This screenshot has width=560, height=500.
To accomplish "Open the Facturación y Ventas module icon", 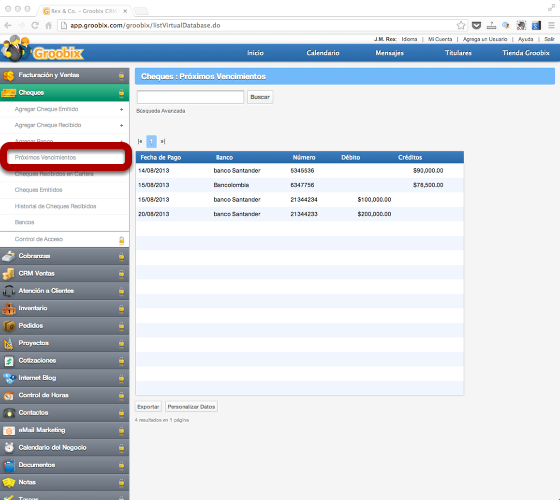I will pos(8,75).
